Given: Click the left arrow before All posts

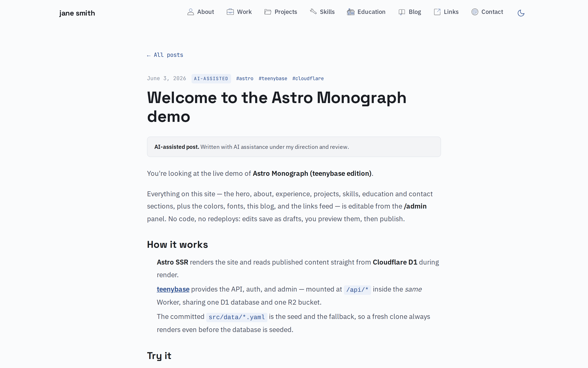Looking at the screenshot, I should (149, 56).
